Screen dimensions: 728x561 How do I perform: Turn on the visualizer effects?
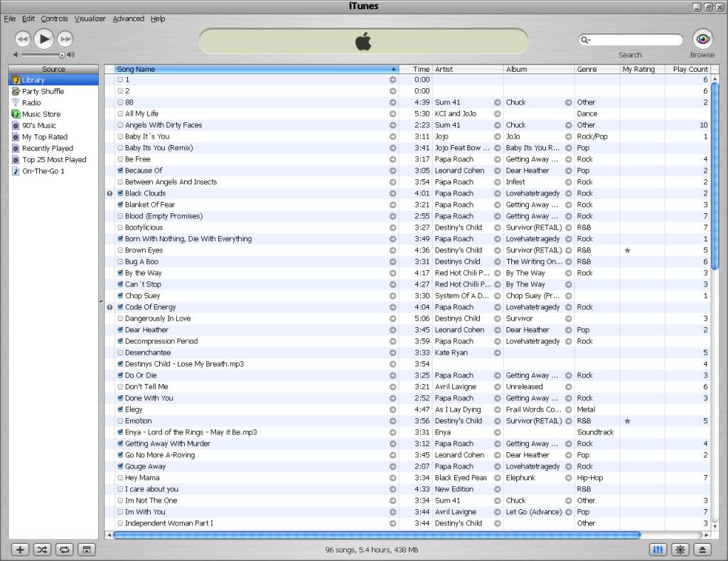click(x=680, y=550)
